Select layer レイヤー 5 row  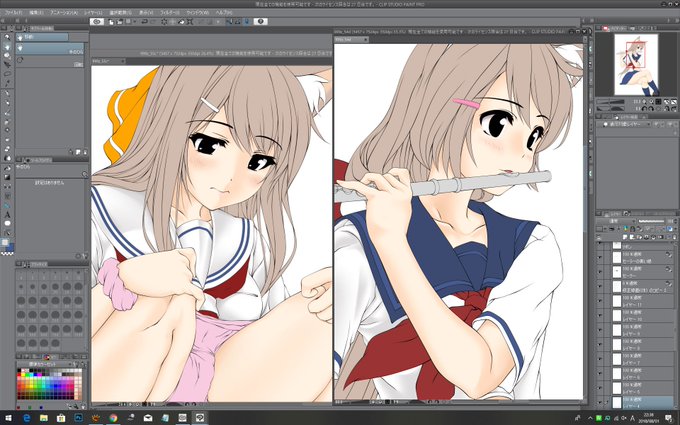click(x=635, y=388)
